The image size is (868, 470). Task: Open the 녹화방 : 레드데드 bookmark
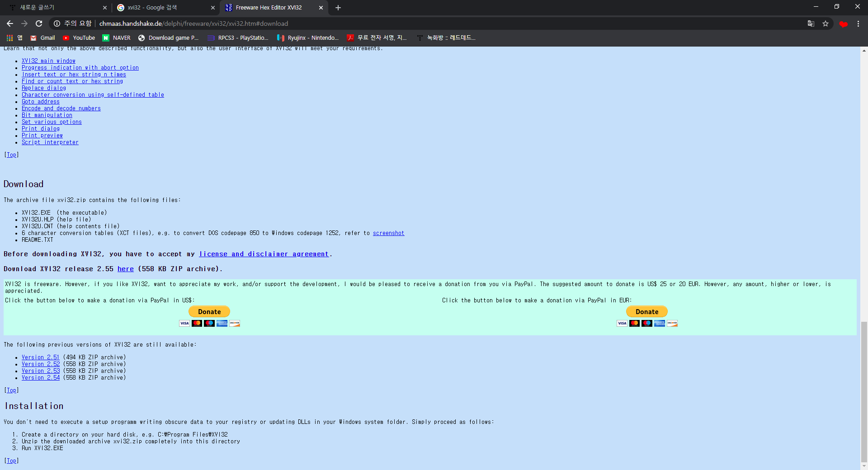click(x=446, y=38)
